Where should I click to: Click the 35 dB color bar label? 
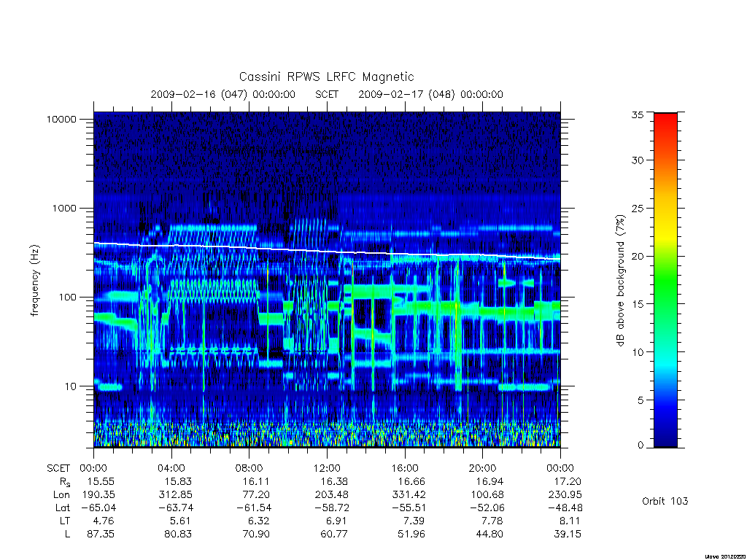click(x=637, y=114)
